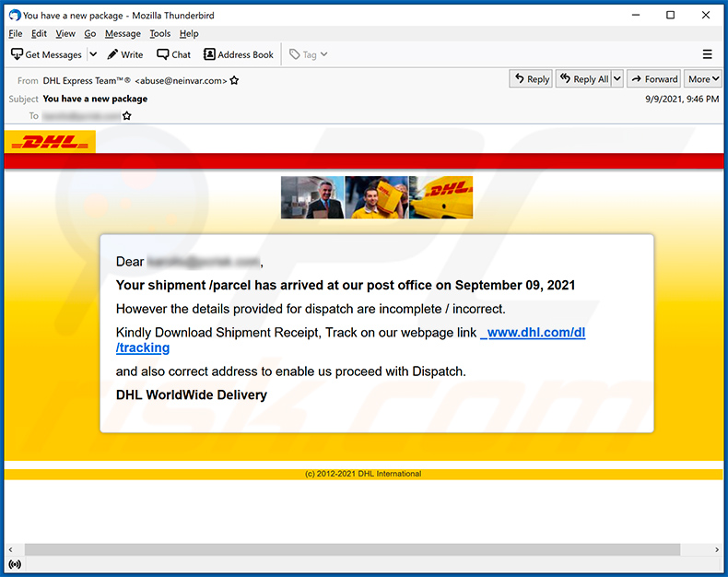Click the DHL WorldWide Delivery signature text
The height and width of the screenshot is (577, 728).
(x=192, y=394)
